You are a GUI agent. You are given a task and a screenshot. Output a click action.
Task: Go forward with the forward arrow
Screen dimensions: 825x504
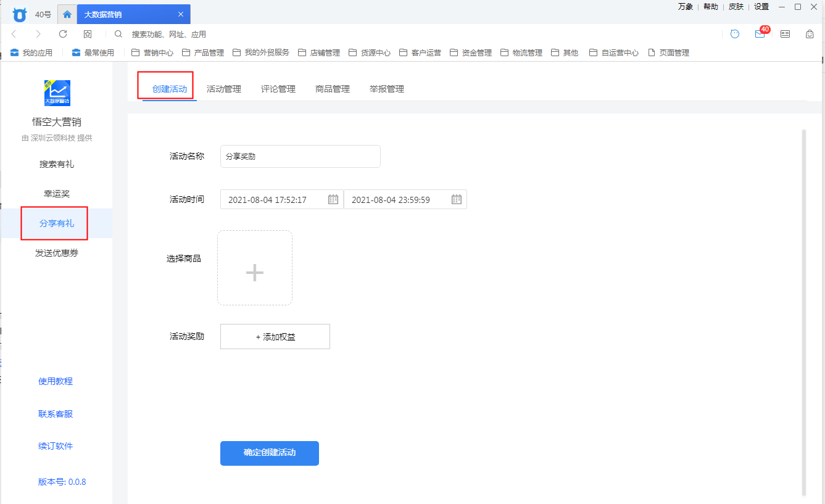pyautogui.click(x=38, y=34)
